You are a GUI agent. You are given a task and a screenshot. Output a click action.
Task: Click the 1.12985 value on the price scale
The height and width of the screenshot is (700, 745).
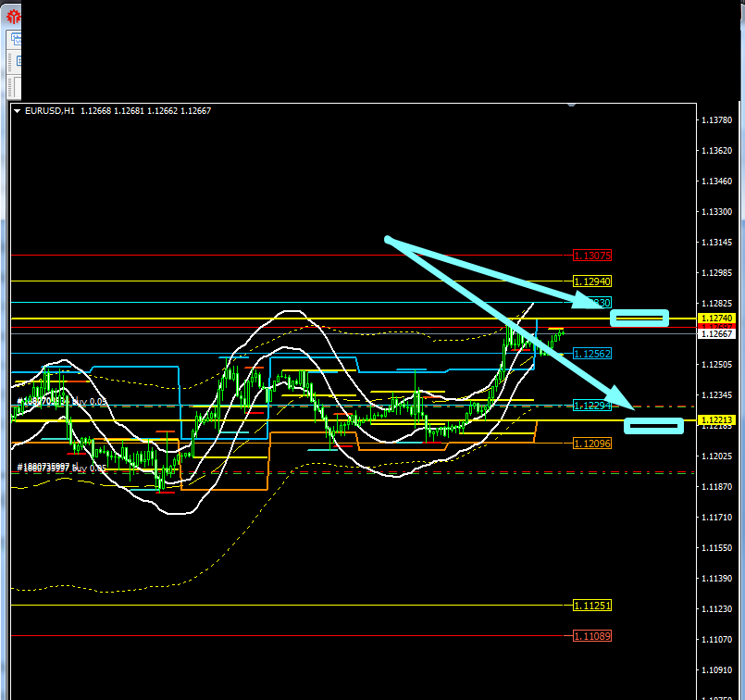click(x=716, y=273)
